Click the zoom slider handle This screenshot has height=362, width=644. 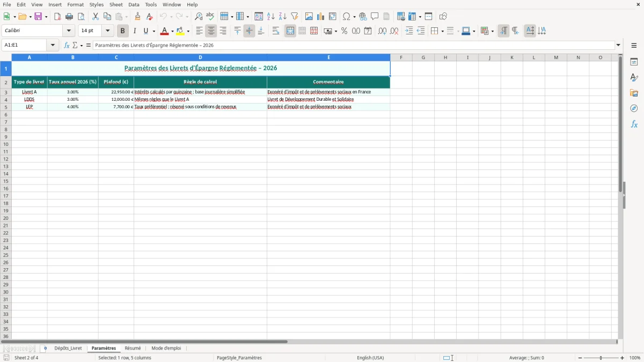[x=601, y=358]
